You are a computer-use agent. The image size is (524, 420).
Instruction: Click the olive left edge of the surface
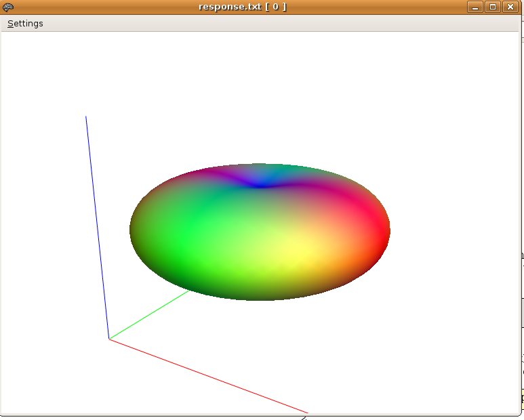coord(137,230)
